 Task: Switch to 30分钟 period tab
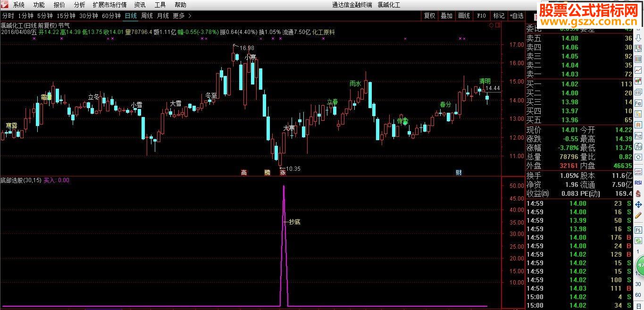pos(89,16)
